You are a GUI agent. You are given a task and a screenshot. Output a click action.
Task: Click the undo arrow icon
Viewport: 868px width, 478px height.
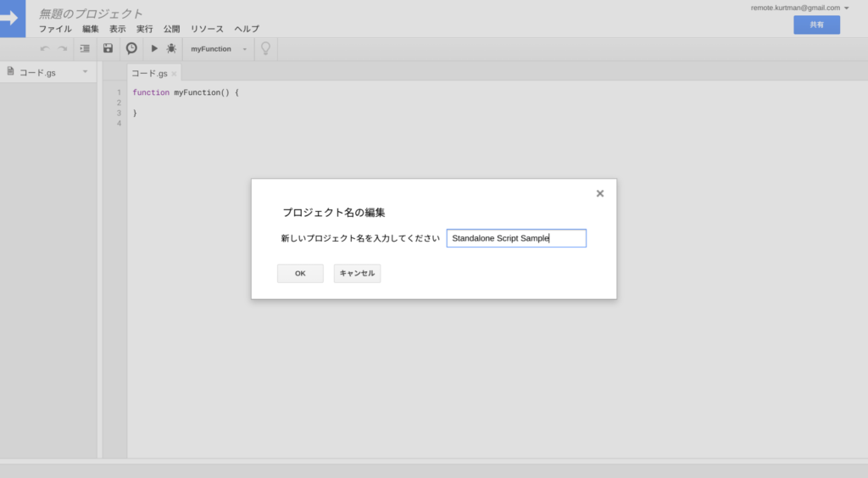pyautogui.click(x=45, y=48)
